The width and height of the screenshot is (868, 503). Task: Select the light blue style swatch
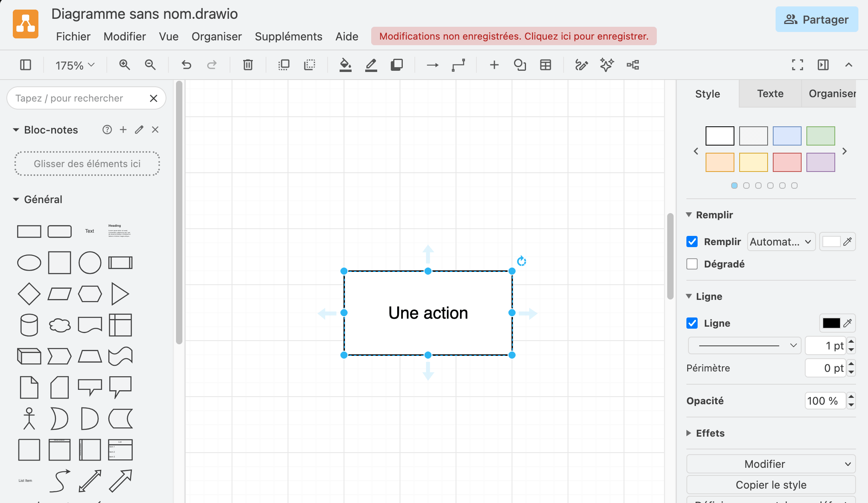coord(787,136)
